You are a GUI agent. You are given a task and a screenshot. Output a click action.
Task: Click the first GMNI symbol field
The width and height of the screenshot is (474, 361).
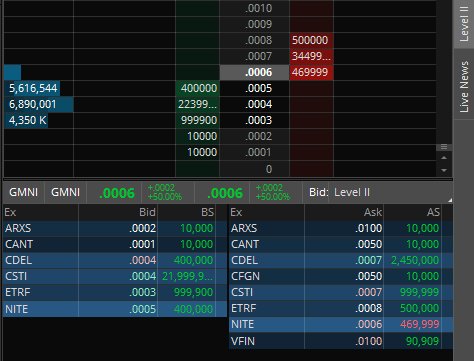pyautogui.click(x=23, y=192)
